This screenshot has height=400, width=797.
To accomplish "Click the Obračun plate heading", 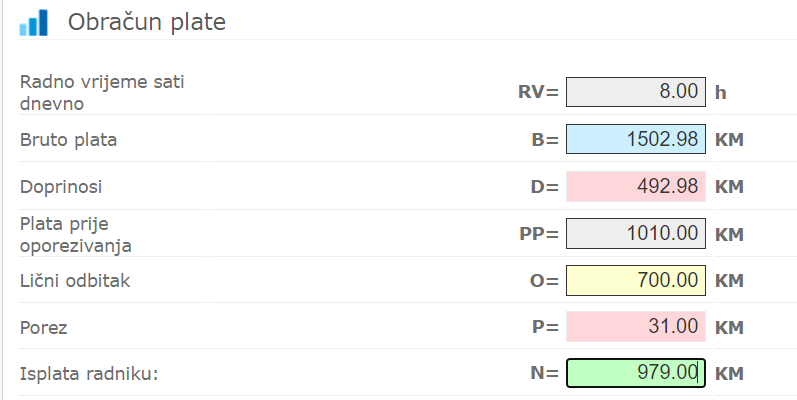I will [146, 21].
